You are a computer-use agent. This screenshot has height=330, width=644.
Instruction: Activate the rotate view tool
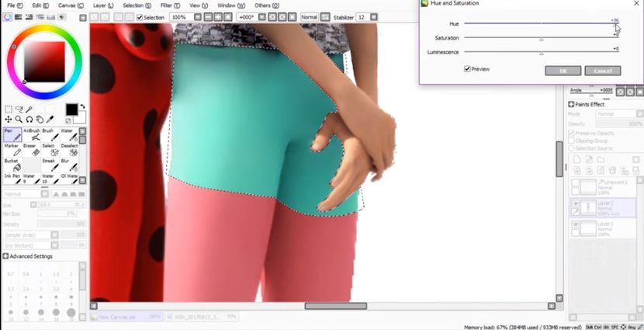click(29, 120)
